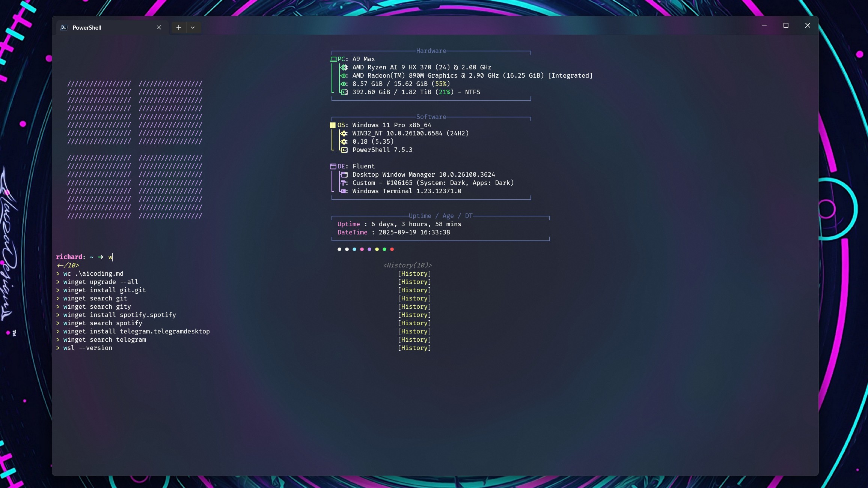Viewport: 868px width, 488px height.
Task: Click the Windows logo icon beside OS
Action: pyautogui.click(x=333, y=125)
